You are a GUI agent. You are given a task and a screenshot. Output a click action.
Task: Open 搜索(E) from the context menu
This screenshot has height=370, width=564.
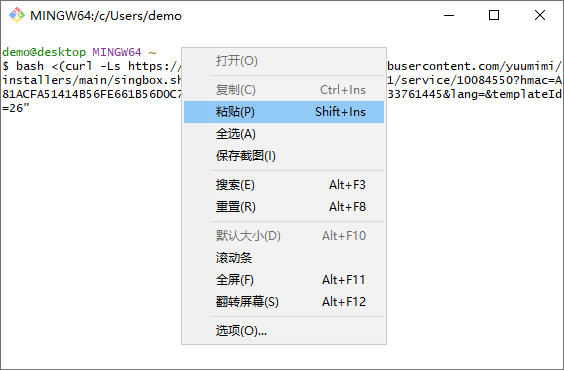pyautogui.click(x=284, y=185)
